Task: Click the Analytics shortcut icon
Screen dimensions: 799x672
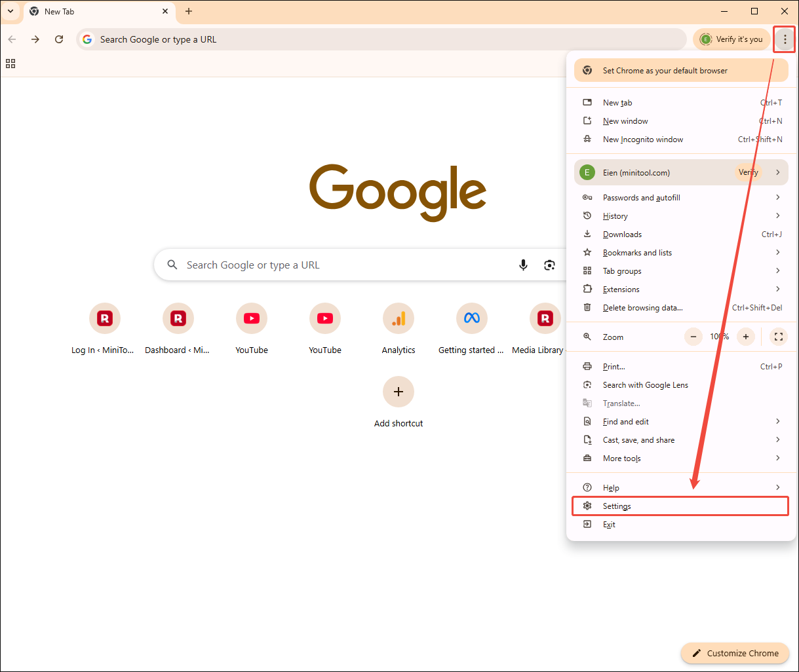Action: [398, 318]
